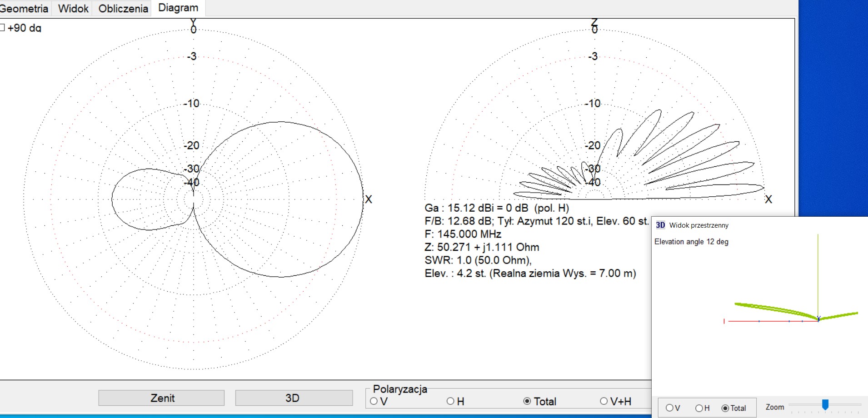
Task: Select Total in Polaryzacja group
Action: (x=527, y=401)
